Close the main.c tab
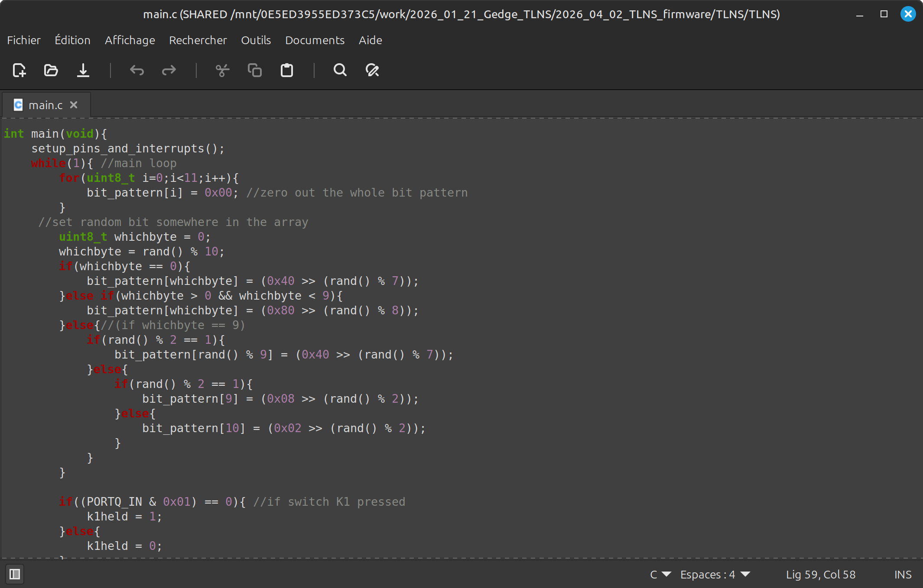 pyautogui.click(x=74, y=105)
